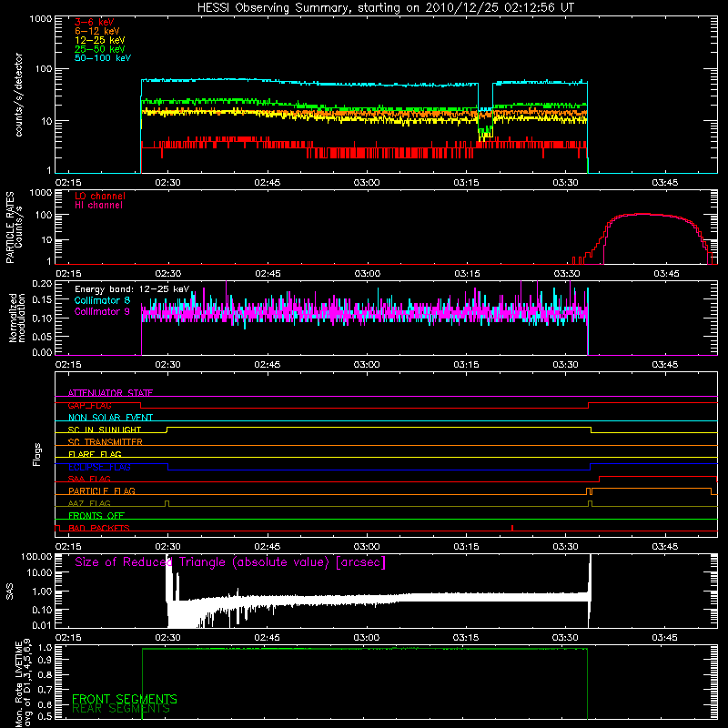Click the SAS axis label
The image size is (728, 728).
coord(9,591)
